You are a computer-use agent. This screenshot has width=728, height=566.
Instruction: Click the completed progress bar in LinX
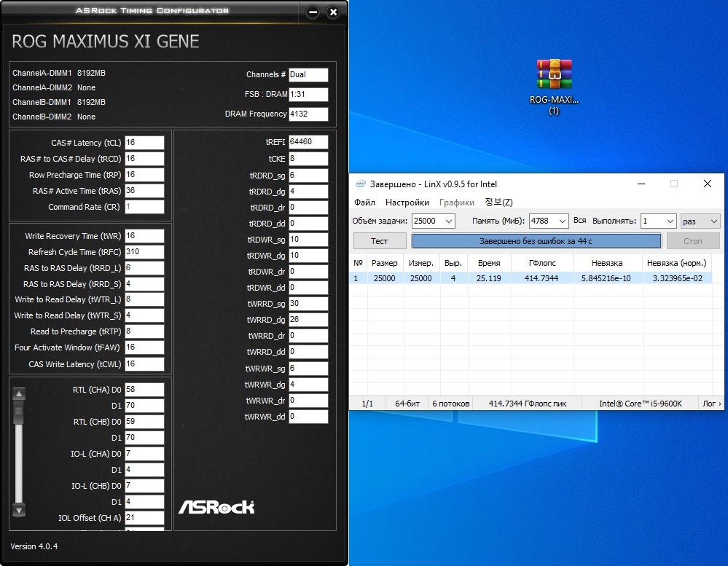point(536,241)
